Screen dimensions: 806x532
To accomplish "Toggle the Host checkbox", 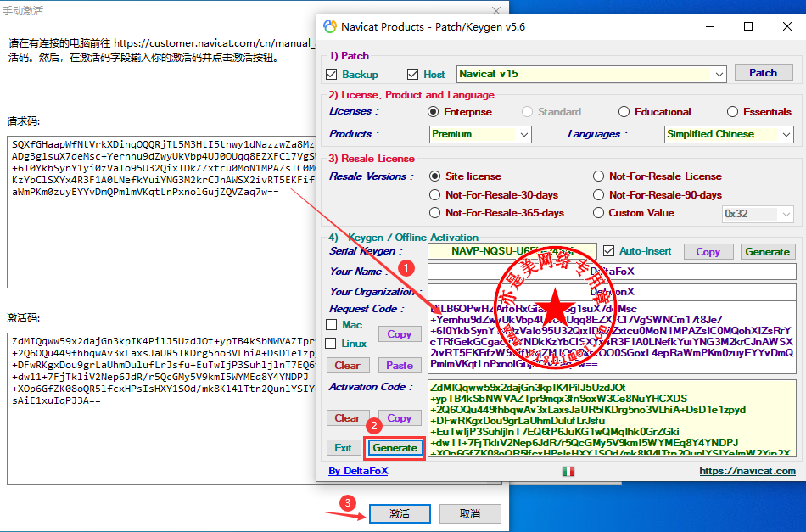I will (413, 75).
